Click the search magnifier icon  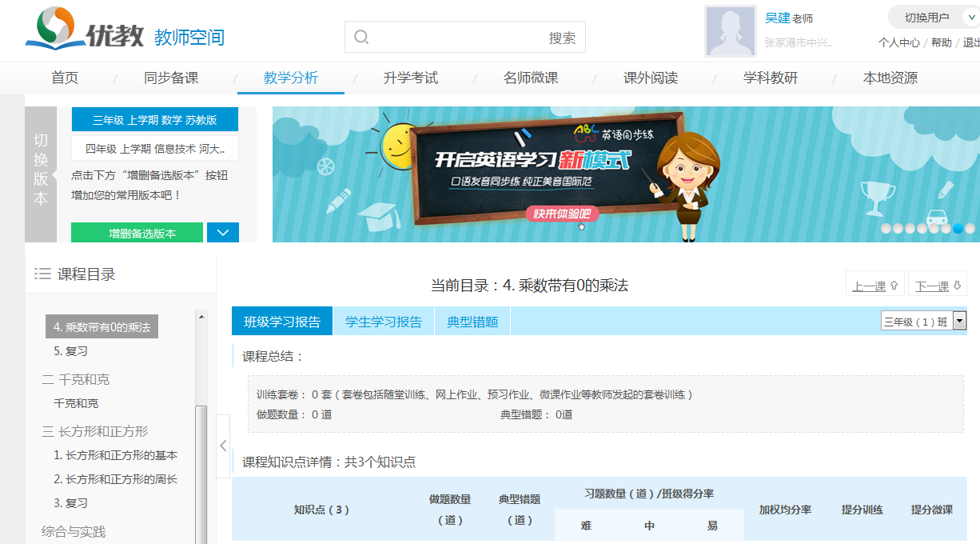[361, 38]
